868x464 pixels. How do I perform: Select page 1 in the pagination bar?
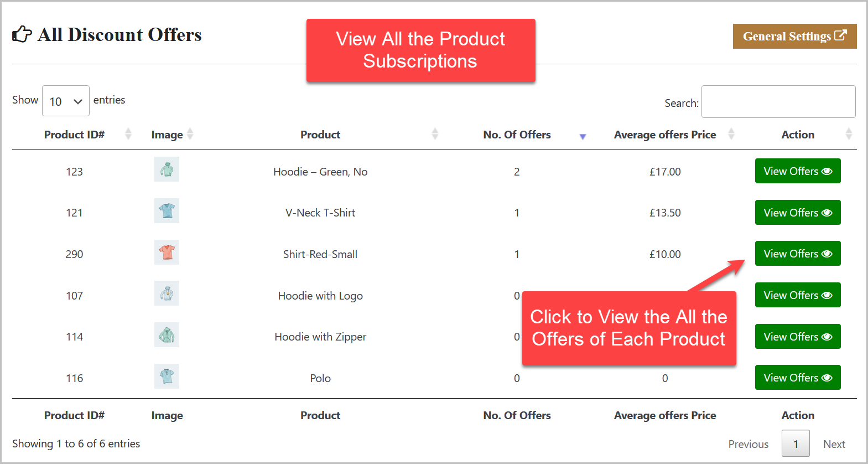tap(796, 444)
